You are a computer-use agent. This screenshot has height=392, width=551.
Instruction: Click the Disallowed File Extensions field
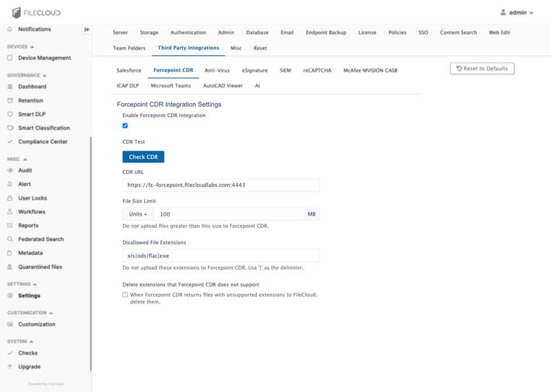coord(221,256)
